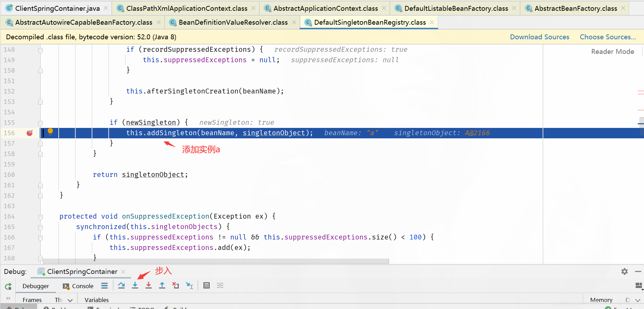
Task: Click the Choose Sources... link
Action: tap(608, 37)
